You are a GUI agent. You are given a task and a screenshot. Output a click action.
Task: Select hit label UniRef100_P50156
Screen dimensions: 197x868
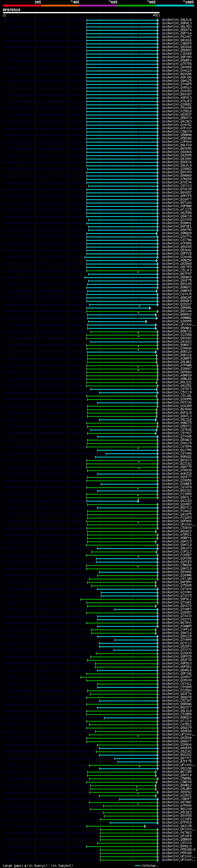pyautogui.click(x=177, y=108)
